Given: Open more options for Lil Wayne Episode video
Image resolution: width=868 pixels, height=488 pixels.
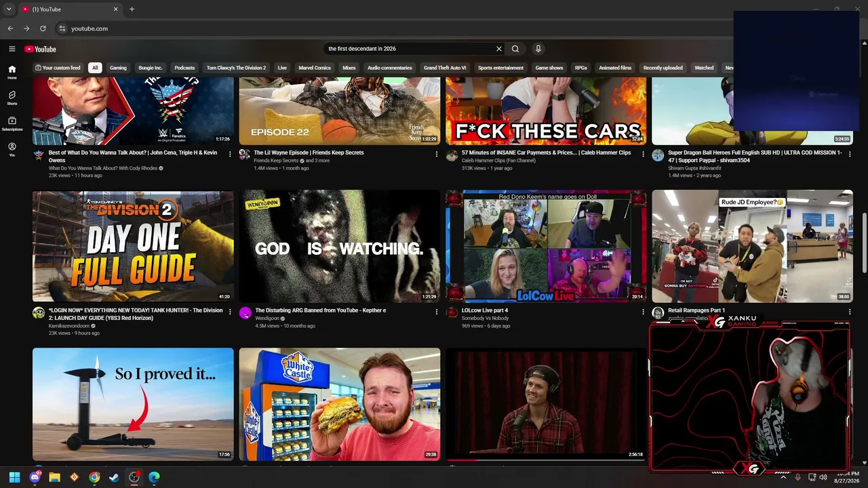Looking at the screenshot, I should pos(436,154).
